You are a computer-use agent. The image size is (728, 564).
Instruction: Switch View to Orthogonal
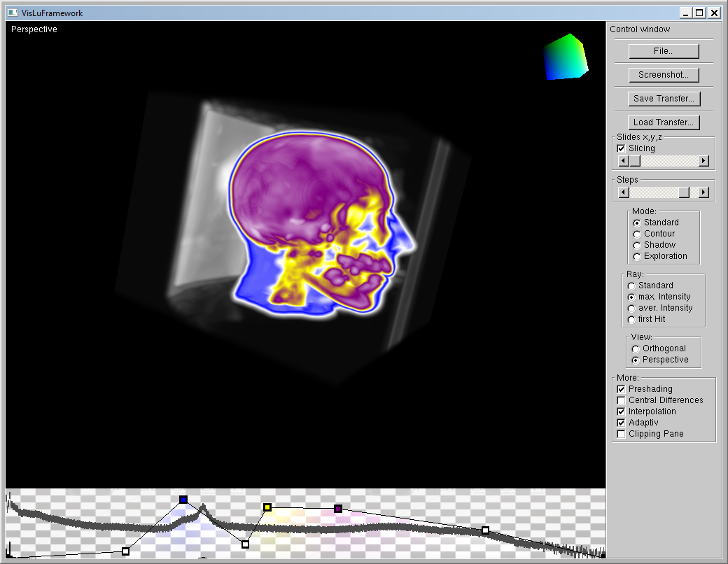coord(636,348)
